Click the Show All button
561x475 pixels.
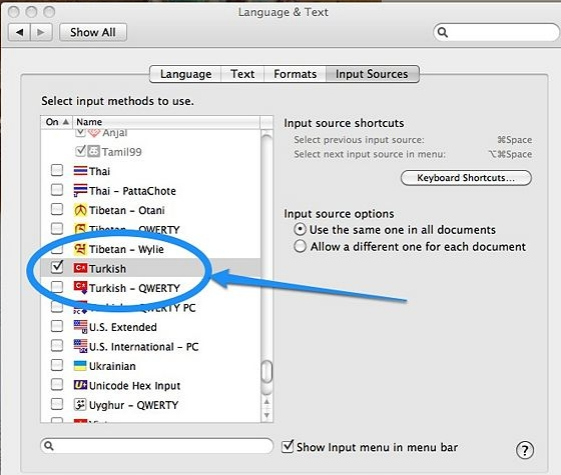tap(93, 32)
